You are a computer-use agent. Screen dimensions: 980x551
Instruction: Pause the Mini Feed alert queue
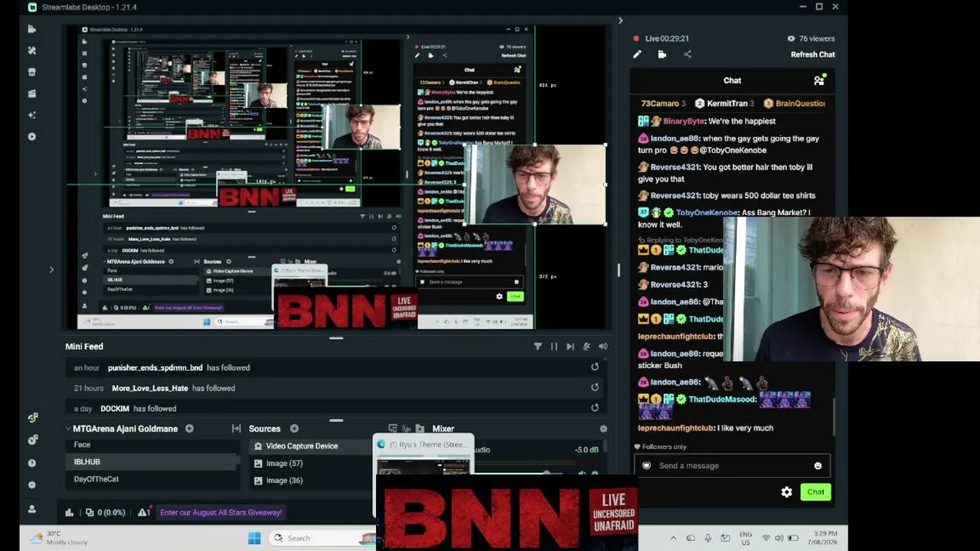coord(554,347)
